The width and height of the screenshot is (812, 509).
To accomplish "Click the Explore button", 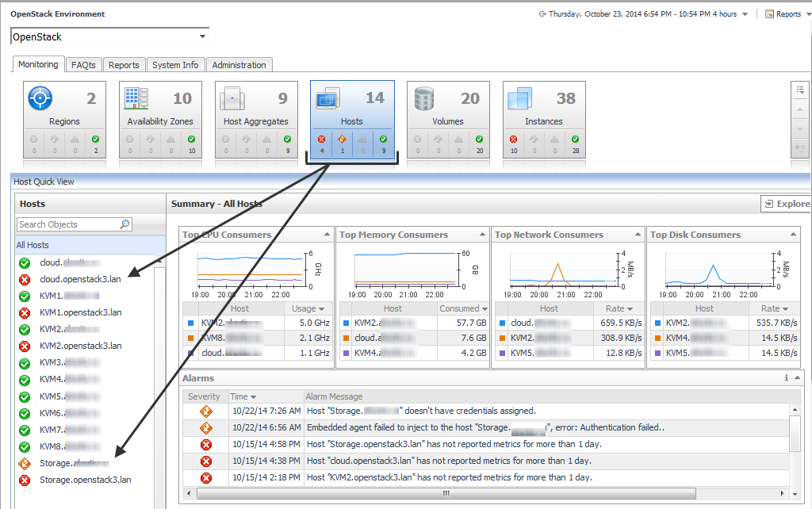I will point(787,204).
